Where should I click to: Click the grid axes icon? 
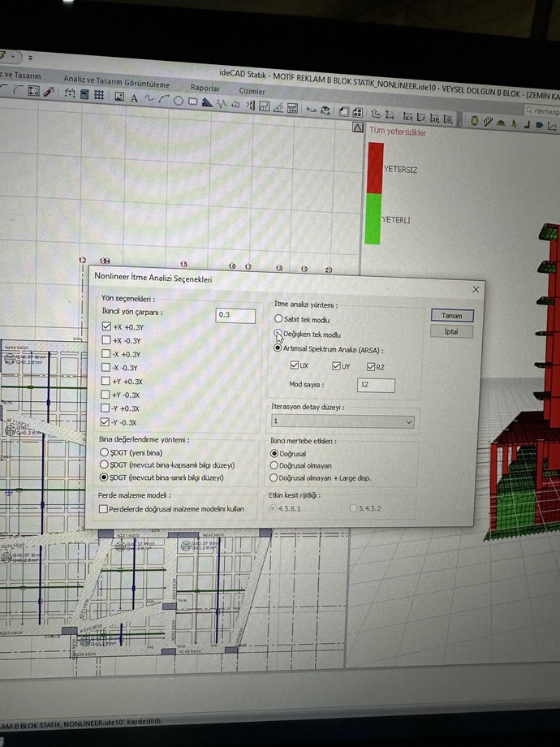coord(99,95)
